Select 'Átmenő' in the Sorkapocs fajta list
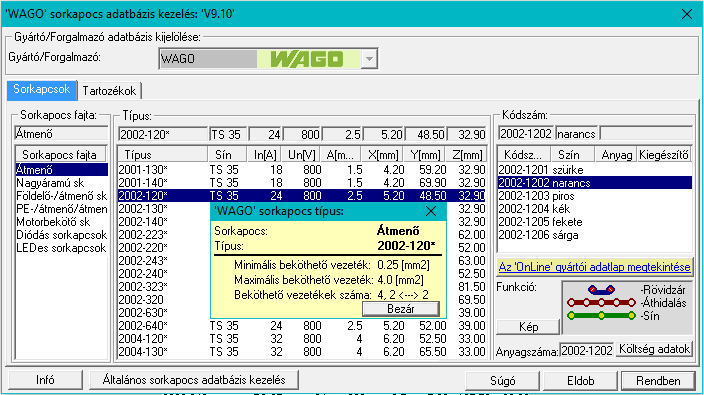Screen dimensions: 704x395 pyautogui.click(x=62, y=170)
